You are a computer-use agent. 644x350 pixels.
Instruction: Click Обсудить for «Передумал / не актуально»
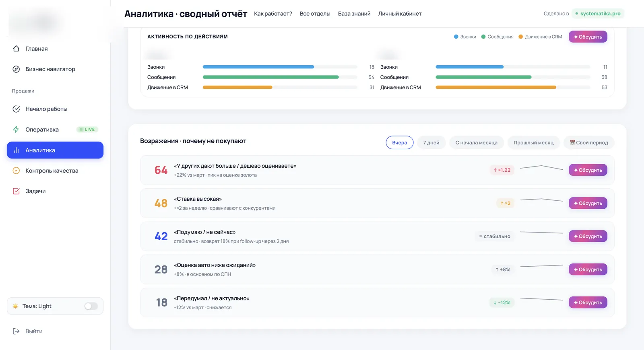[588, 303]
